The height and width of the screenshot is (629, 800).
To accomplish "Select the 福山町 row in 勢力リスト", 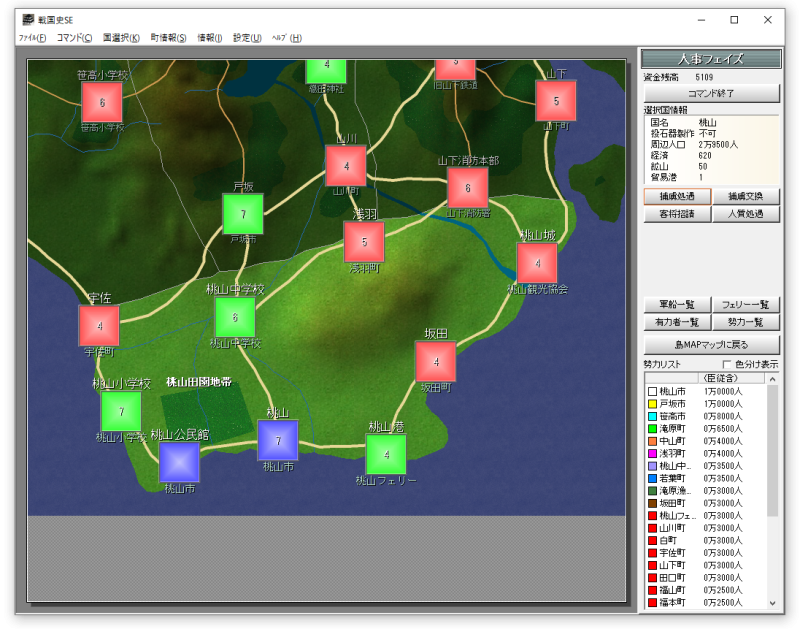I will (x=706, y=590).
